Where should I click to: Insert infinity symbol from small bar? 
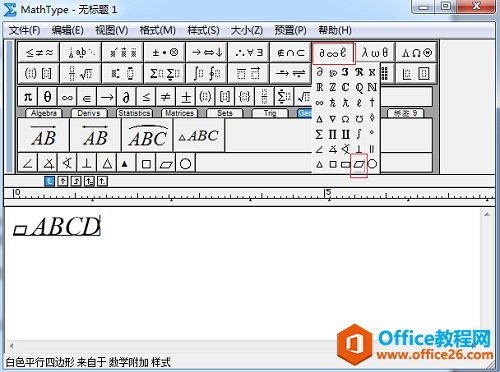(x=67, y=97)
